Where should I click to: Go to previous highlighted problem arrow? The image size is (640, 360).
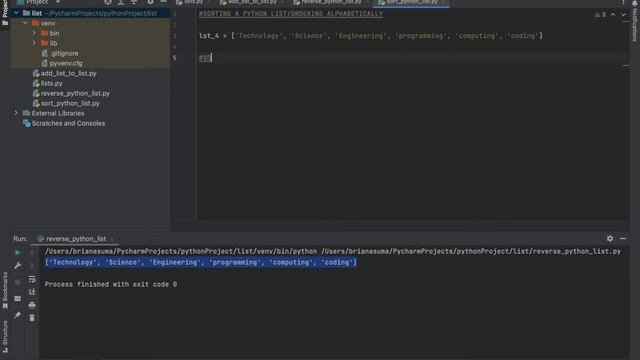613,15
